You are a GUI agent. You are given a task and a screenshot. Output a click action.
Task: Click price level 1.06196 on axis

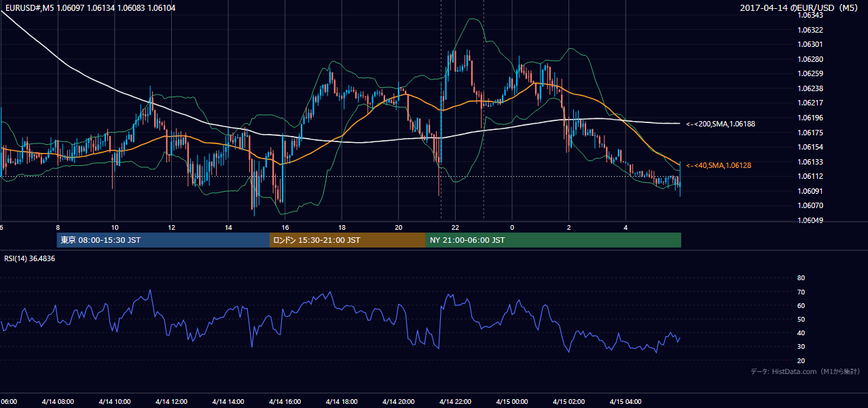(x=810, y=118)
